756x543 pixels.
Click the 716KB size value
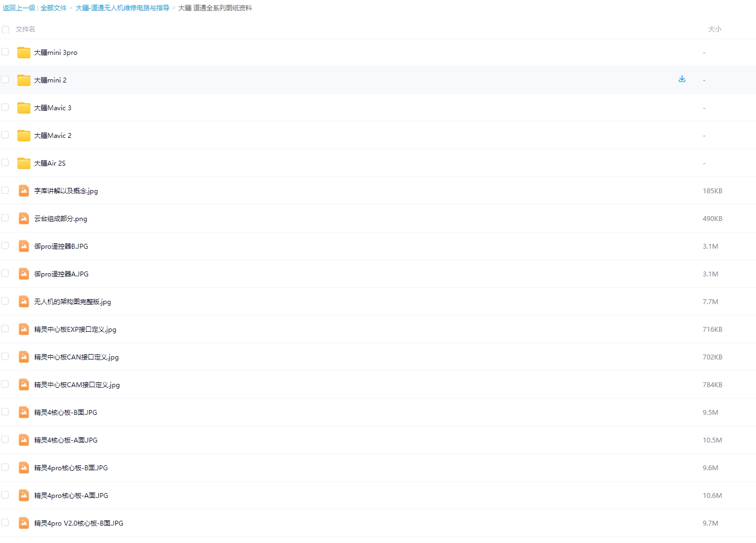(713, 330)
